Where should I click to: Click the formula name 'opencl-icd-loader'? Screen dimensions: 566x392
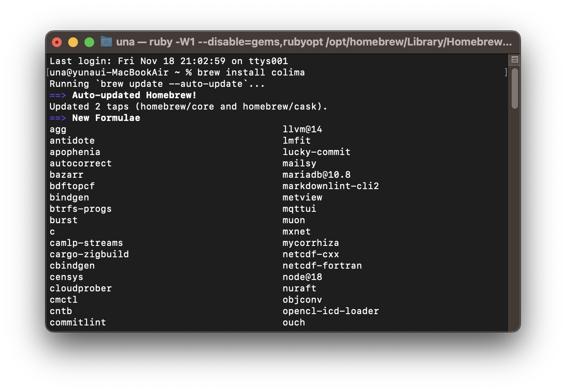point(331,311)
